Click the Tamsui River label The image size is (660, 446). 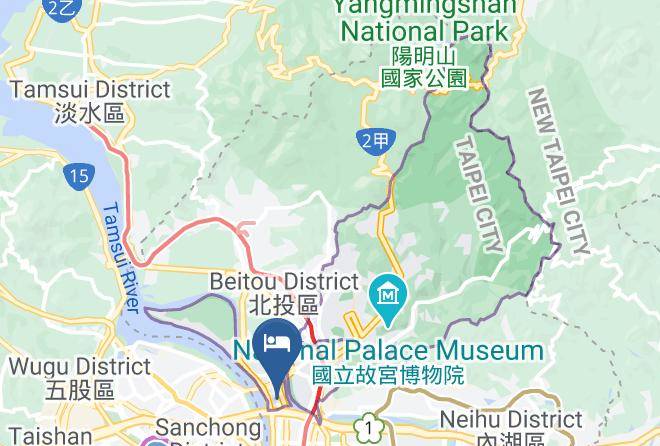121,258
